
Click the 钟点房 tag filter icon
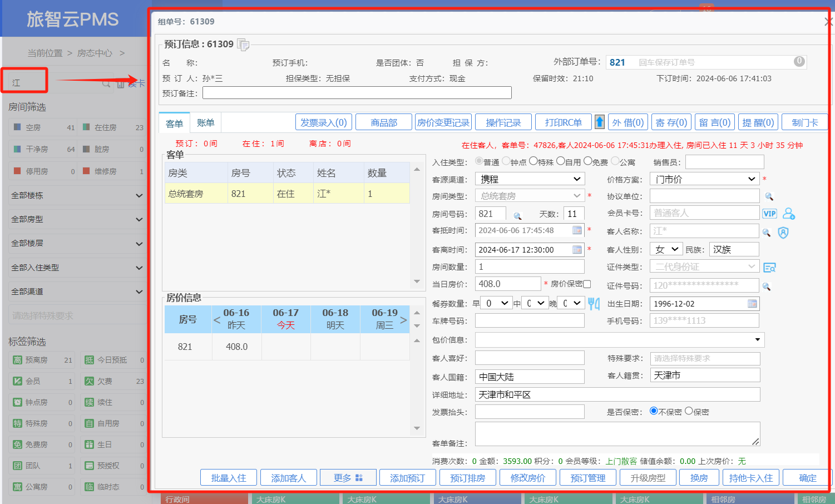tap(18, 402)
